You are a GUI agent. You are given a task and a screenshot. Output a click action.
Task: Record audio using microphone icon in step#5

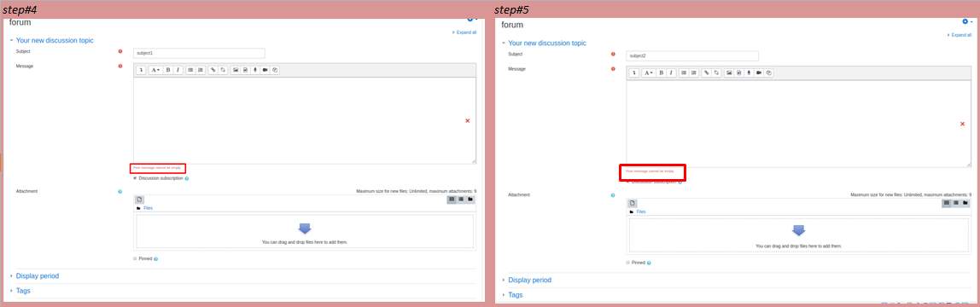click(749, 73)
